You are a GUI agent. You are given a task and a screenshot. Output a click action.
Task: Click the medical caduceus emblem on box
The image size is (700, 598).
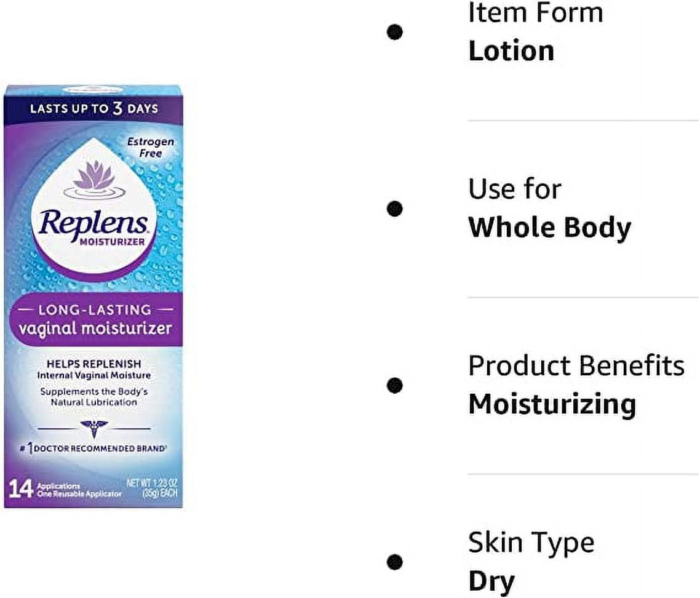click(x=93, y=429)
